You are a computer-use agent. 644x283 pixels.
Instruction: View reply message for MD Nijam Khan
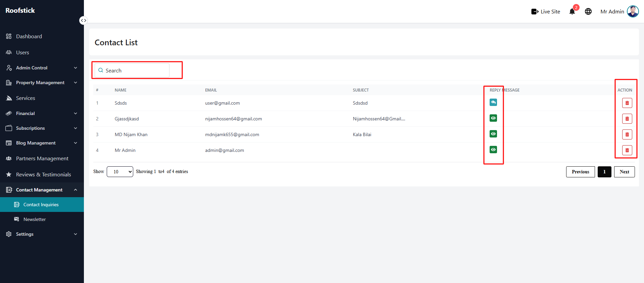(493, 134)
